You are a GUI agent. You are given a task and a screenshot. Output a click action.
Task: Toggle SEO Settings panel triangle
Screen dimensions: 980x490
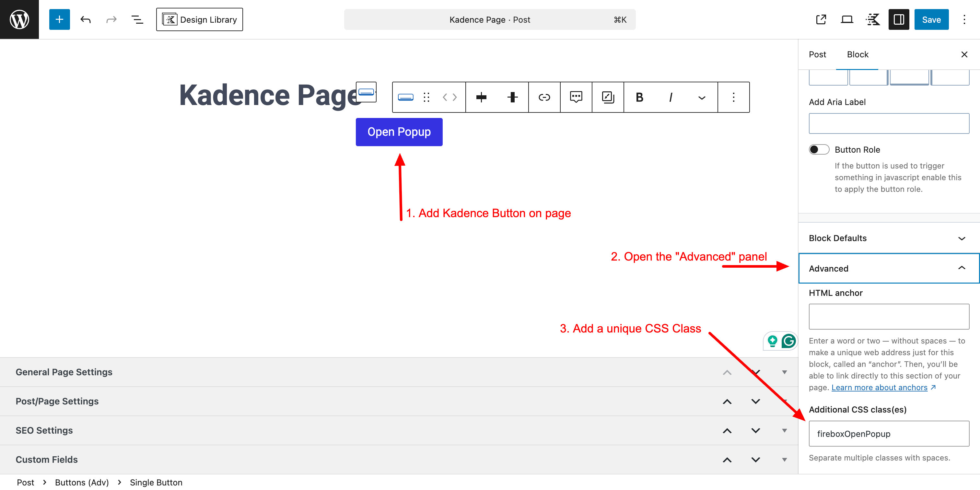click(x=785, y=430)
